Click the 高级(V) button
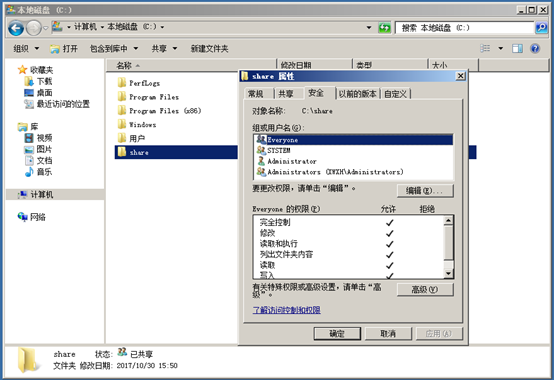 click(x=425, y=290)
